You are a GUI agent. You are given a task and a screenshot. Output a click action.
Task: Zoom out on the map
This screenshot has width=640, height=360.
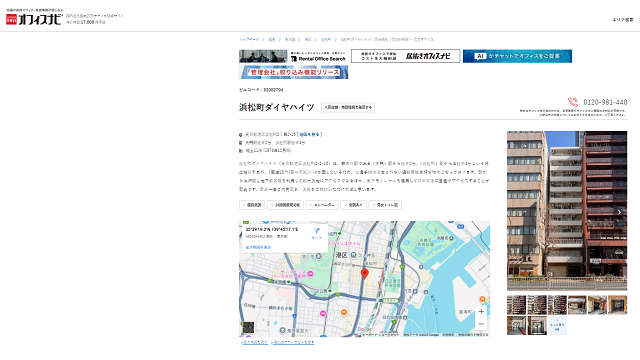coord(481,324)
